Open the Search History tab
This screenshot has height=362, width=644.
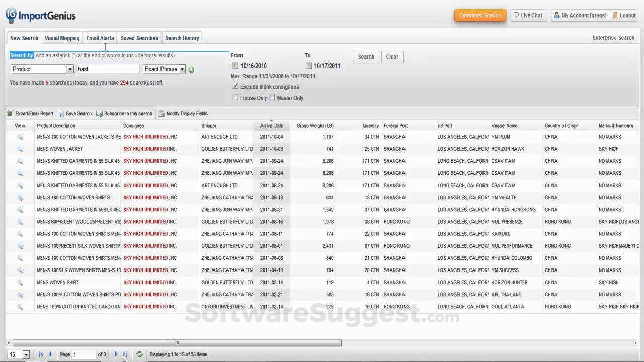(182, 38)
